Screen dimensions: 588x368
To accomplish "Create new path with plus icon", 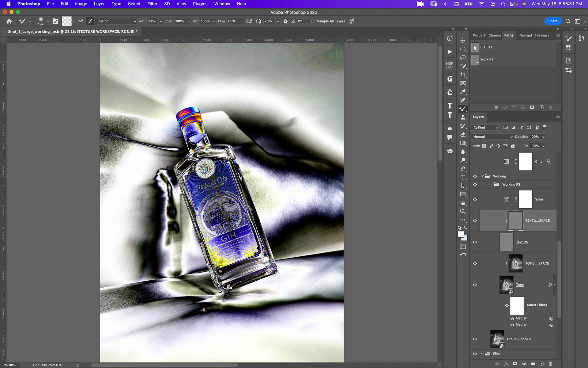I will [x=541, y=107].
